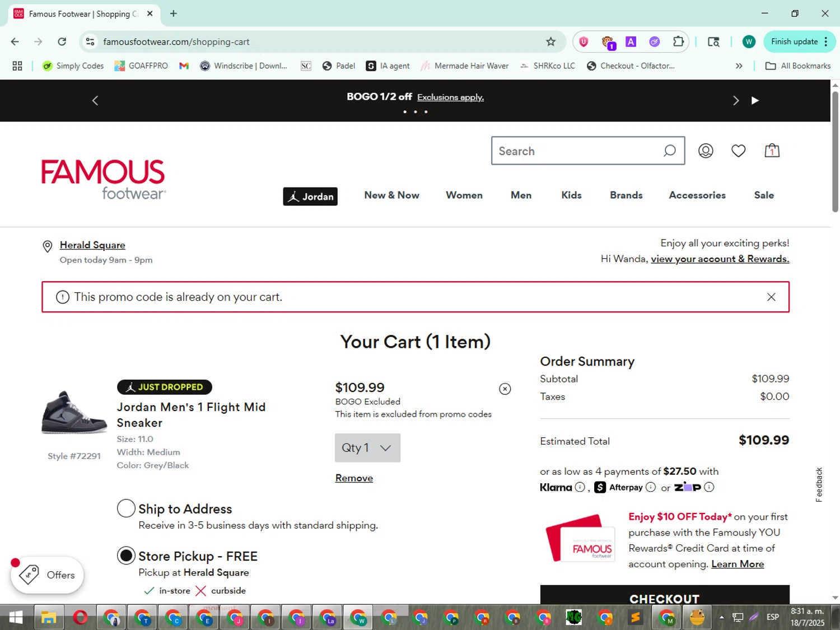
Task: Open Sublime Text from taskbar
Action: tap(636, 617)
